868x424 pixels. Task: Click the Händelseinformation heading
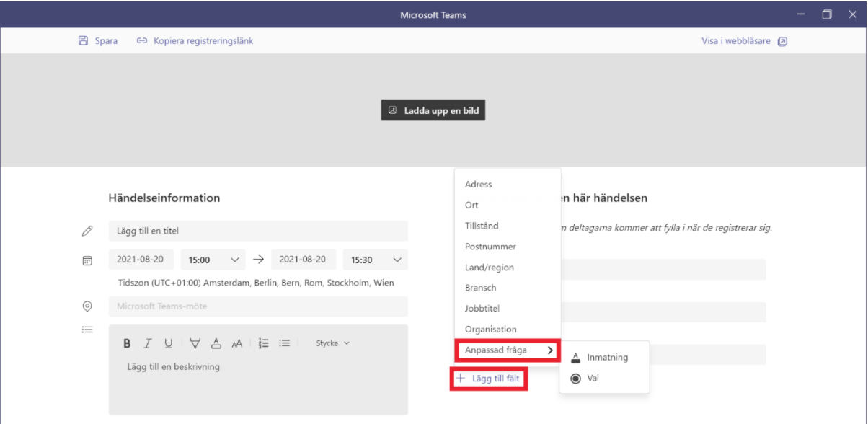click(x=164, y=198)
